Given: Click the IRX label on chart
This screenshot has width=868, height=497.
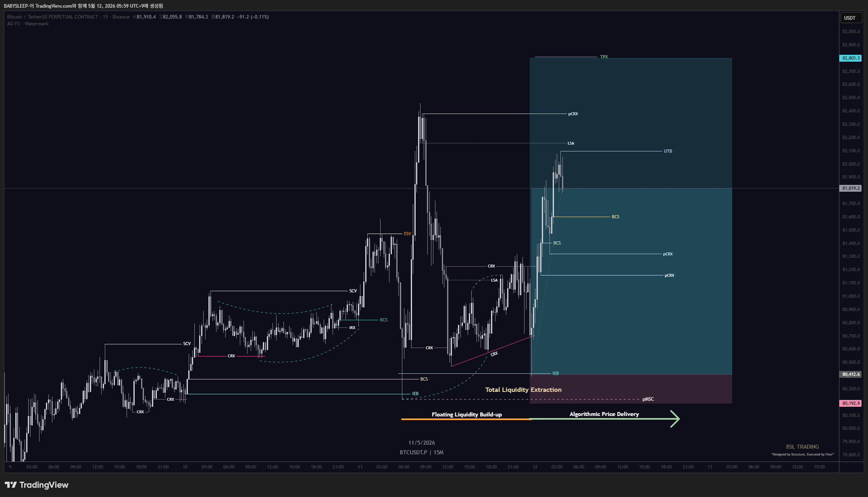Looking at the screenshot, I should tap(352, 327).
